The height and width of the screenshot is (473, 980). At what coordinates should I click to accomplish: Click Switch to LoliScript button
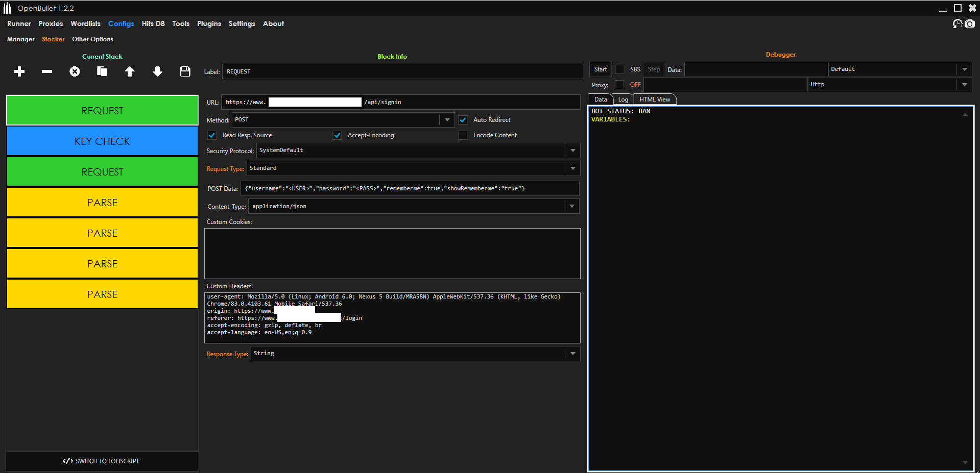point(102,461)
